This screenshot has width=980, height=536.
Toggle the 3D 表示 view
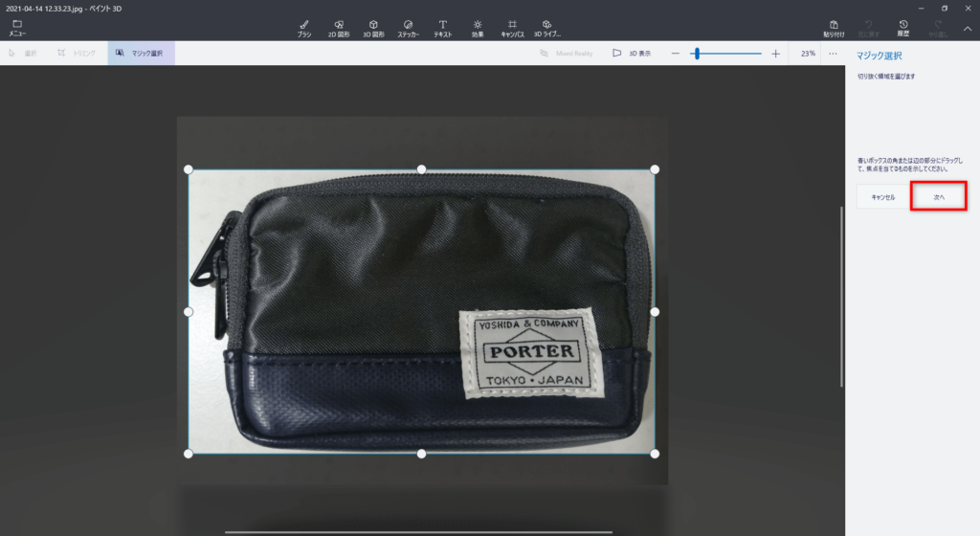tap(632, 53)
